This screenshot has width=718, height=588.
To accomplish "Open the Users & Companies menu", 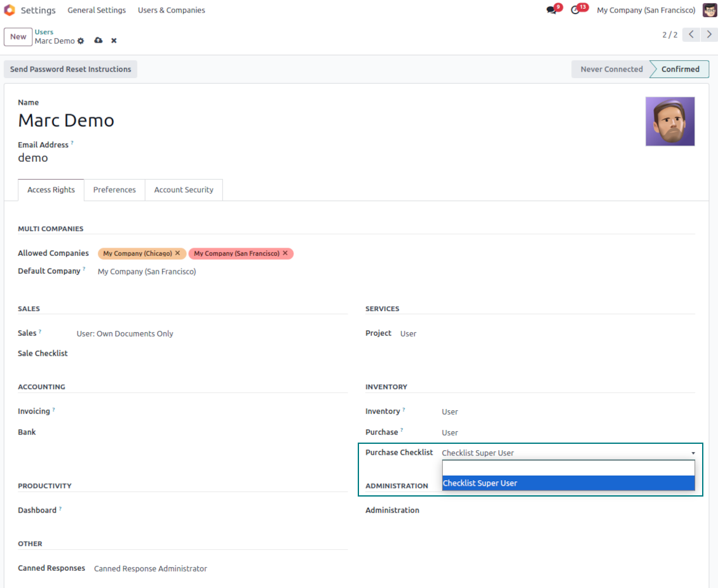I will point(171,10).
